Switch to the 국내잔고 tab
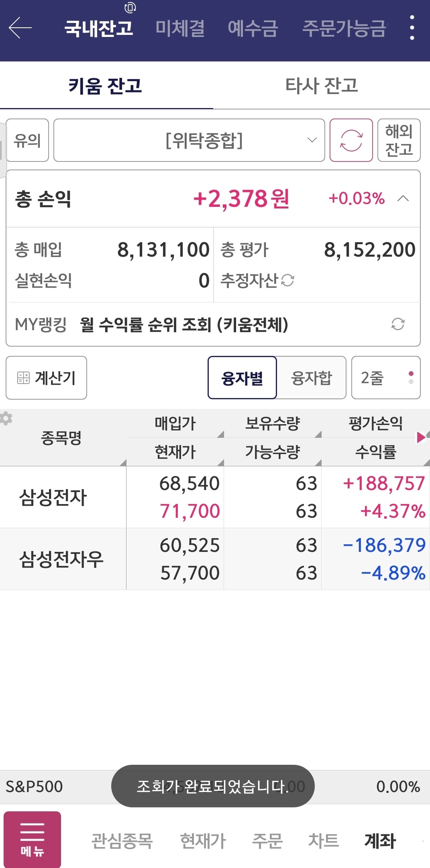The image size is (430, 868). 99,29
